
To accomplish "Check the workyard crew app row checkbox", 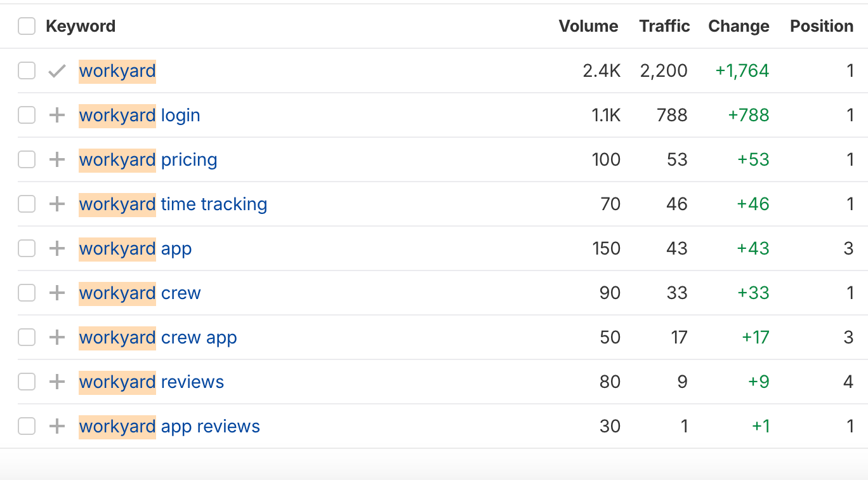I will pos(27,338).
